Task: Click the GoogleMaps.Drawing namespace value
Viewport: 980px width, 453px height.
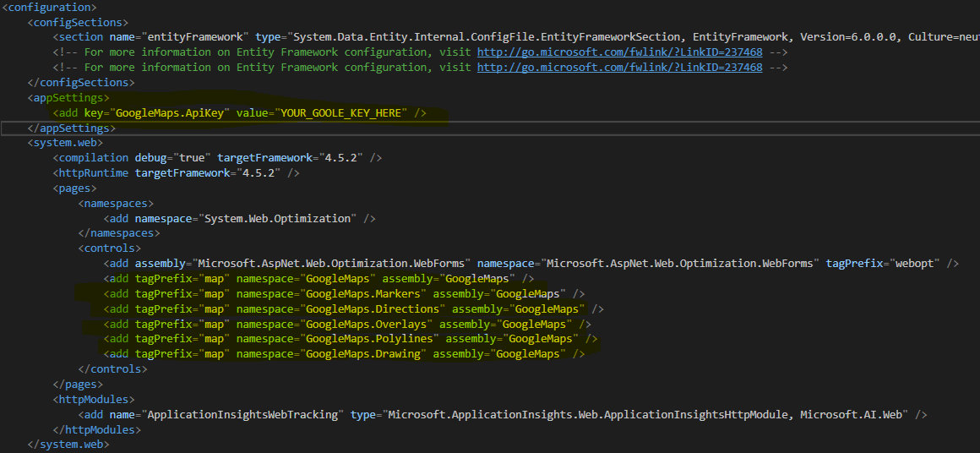Action: pyautogui.click(x=362, y=354)
